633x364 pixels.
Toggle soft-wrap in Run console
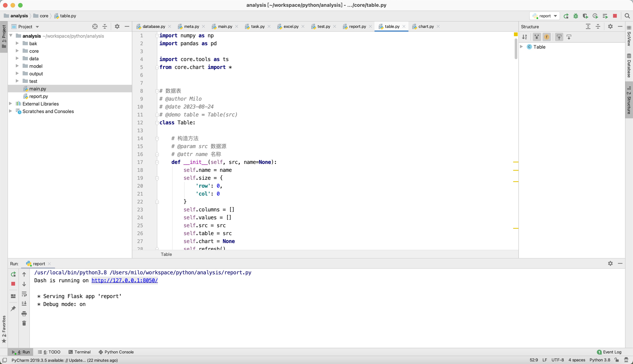[24, 294]
